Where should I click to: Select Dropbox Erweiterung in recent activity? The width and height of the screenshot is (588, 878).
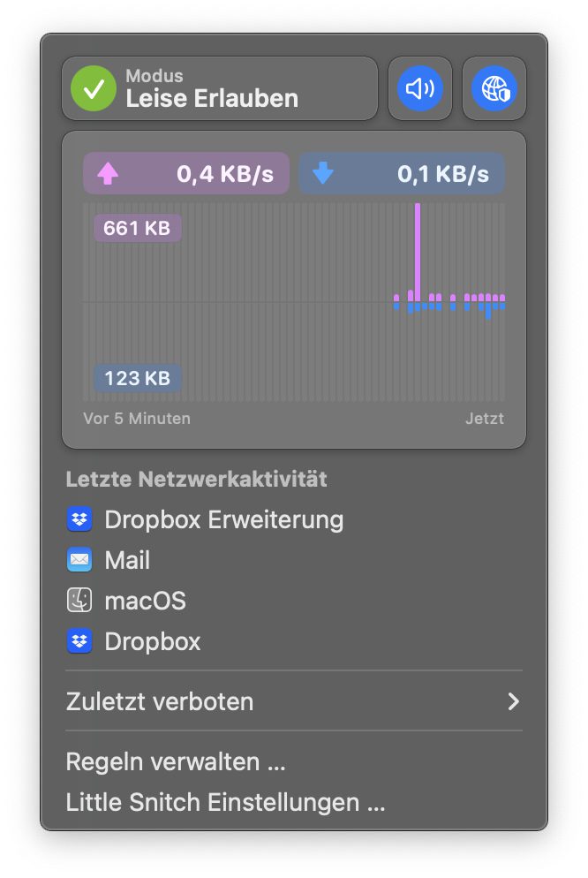coord(223,519)
